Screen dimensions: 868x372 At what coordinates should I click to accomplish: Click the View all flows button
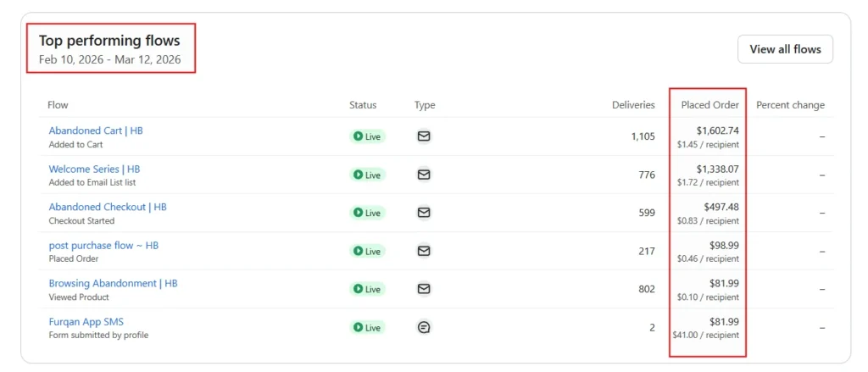tap(785, 49)
